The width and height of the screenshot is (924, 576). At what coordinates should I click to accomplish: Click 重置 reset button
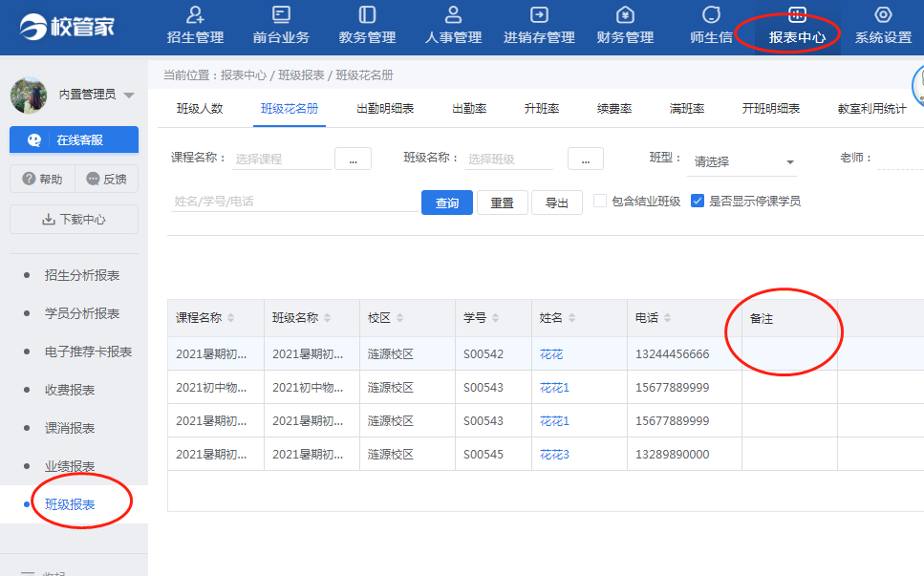tap(502, 203)
